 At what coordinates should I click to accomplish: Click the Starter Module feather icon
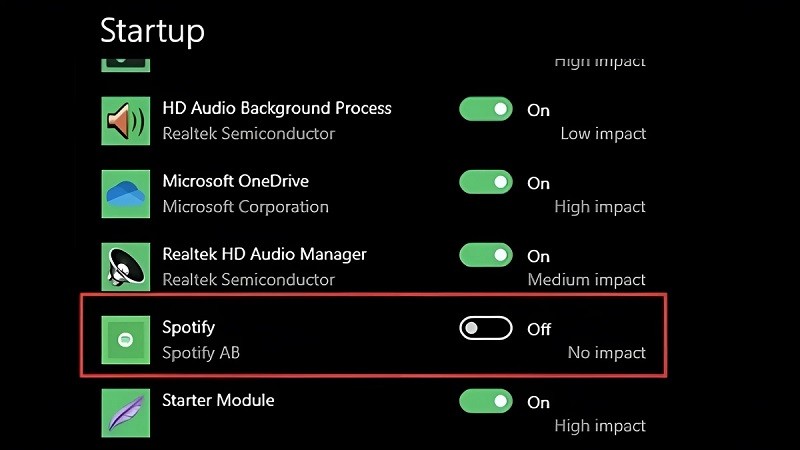click(x=126, y=413)
